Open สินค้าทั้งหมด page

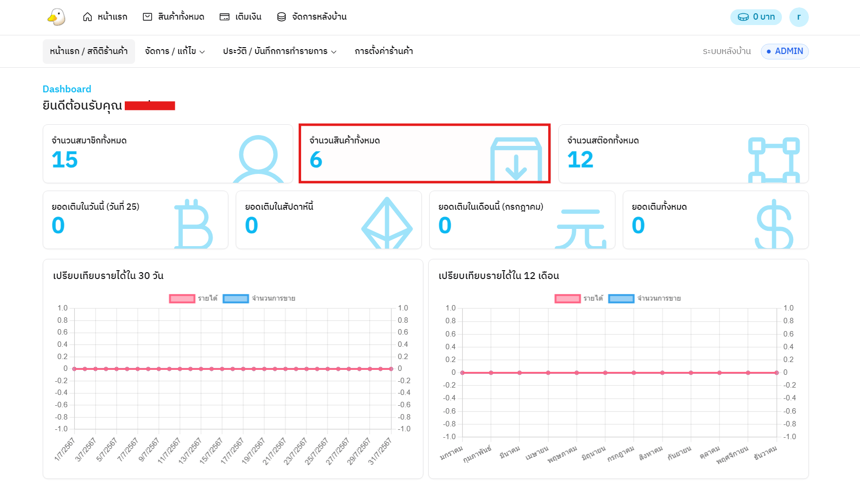pos(173,17)
